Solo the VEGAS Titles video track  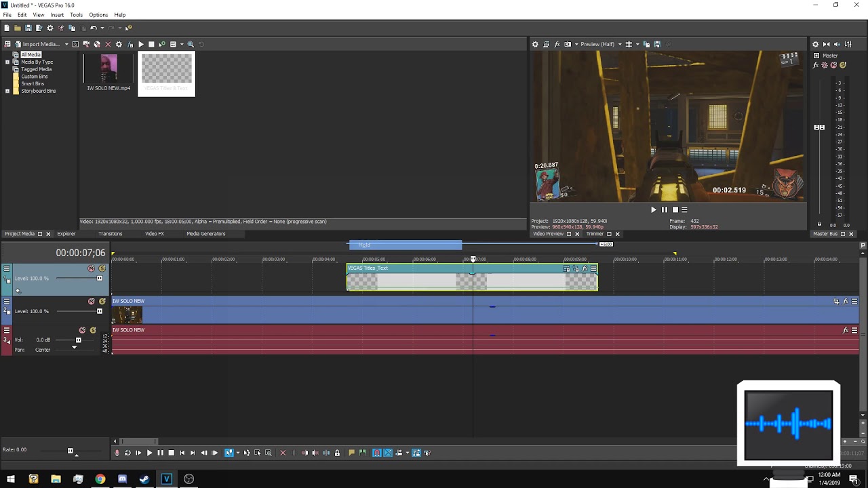[102, 268]
